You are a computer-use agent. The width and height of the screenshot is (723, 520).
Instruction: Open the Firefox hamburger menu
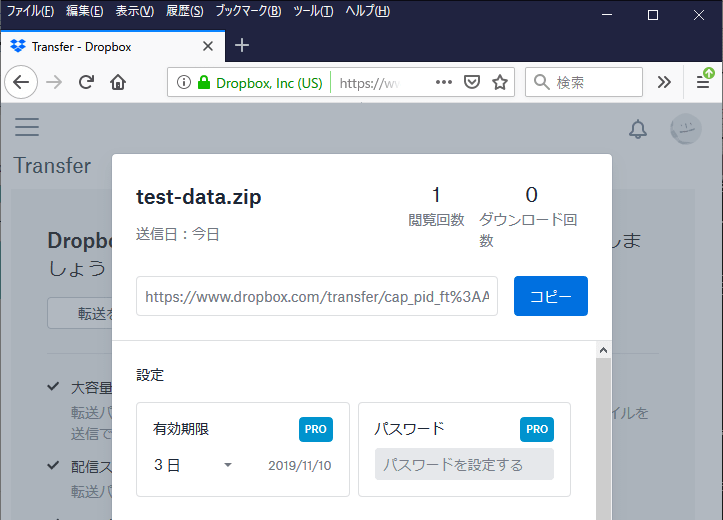click(703, 82)
